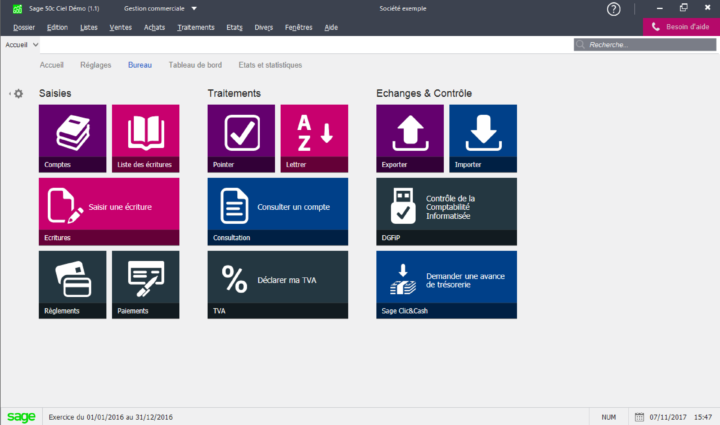Viewport: 720px width, 425px height.
Task: Click the help question mark icon
Action: point(613,9)
